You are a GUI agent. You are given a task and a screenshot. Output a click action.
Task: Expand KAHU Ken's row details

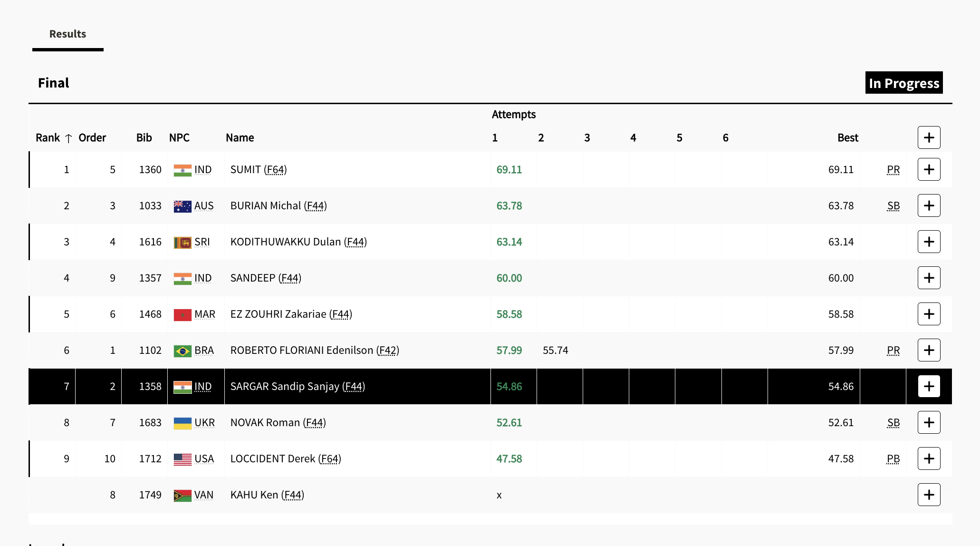pyautogui.click(x=929, y=495)
